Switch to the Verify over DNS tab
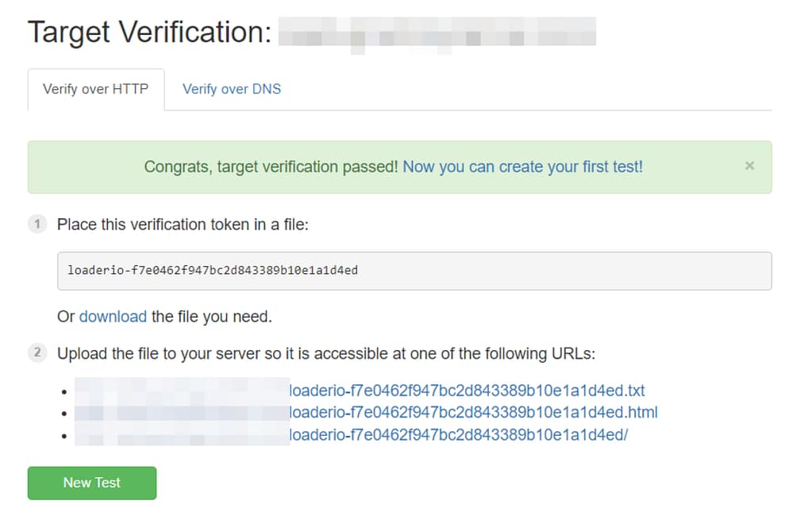The image size is (812, 520). [x=231, y=89]
